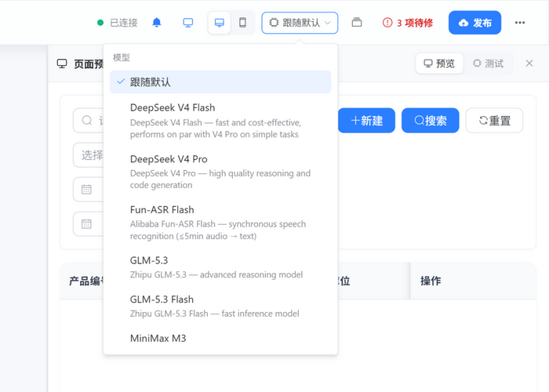Click the 已连接 connection status
The width and height of the screenshot is (549, 392).
pos(118,23)
